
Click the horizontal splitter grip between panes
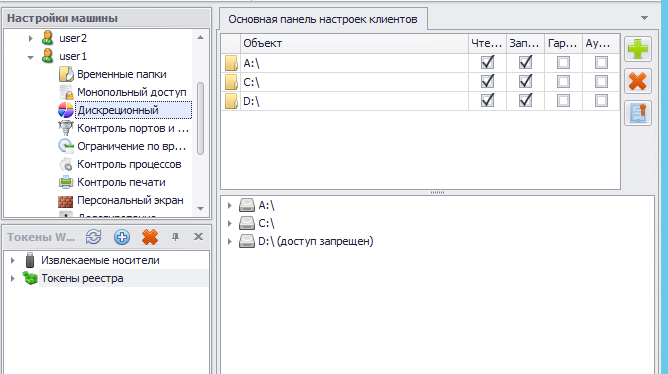click(x=438, y=193)
